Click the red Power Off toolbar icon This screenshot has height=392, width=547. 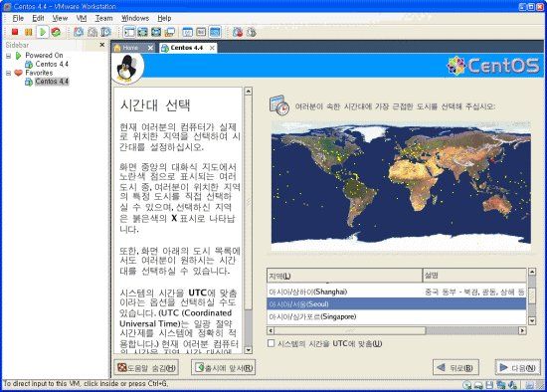[15, 32]
